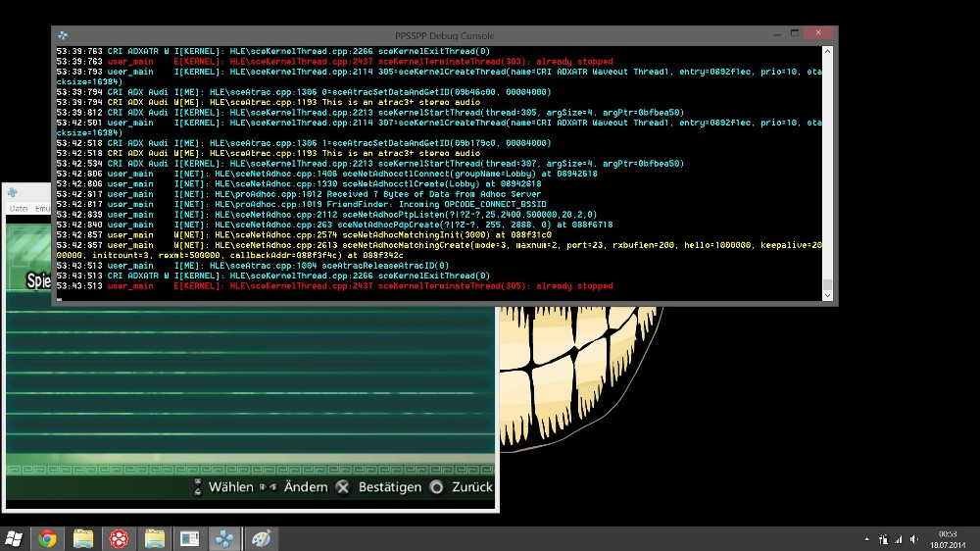Image resolution: width=980 pixels, height=551 pixels.
Task: Open the volume speaker icon in system tray
Action: pyautogui.click(x=914, y=538)
